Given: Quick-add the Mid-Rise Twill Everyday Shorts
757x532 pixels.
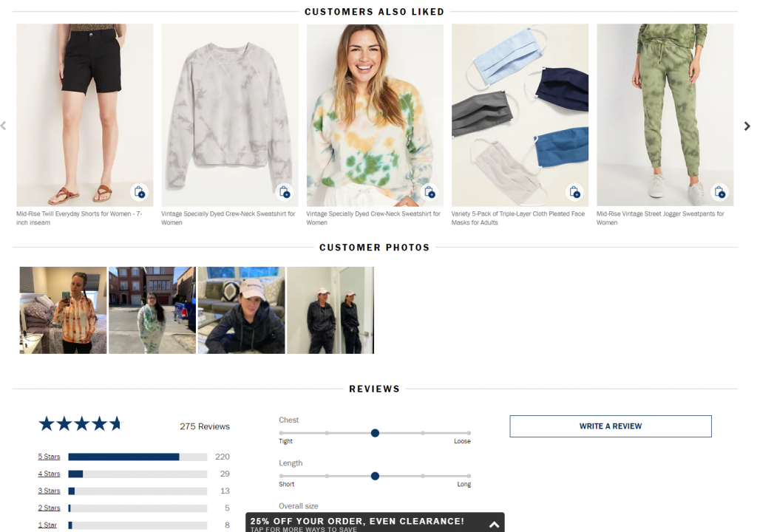Looking at the screenshot, I should [x=140, y=192].
